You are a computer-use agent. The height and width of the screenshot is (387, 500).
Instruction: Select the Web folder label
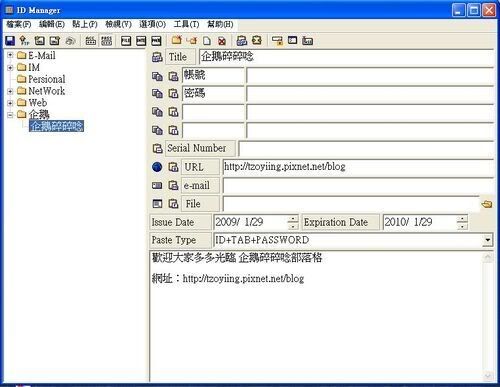38,103
